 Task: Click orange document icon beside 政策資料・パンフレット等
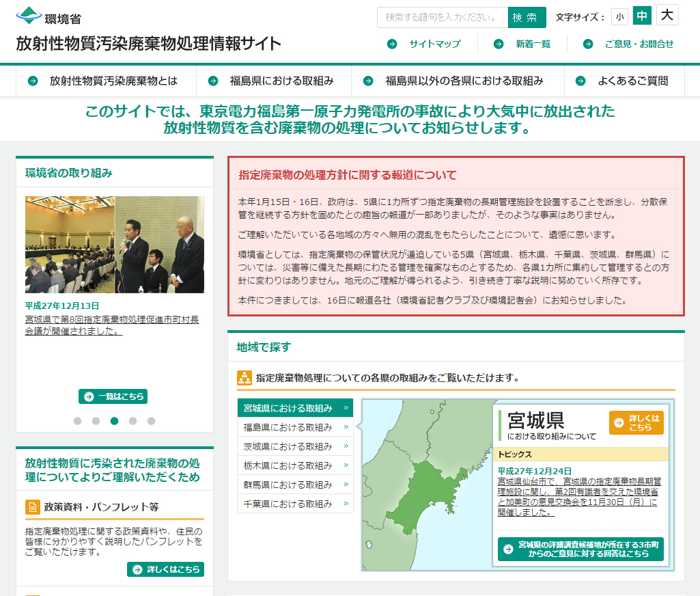click(33, 507)
